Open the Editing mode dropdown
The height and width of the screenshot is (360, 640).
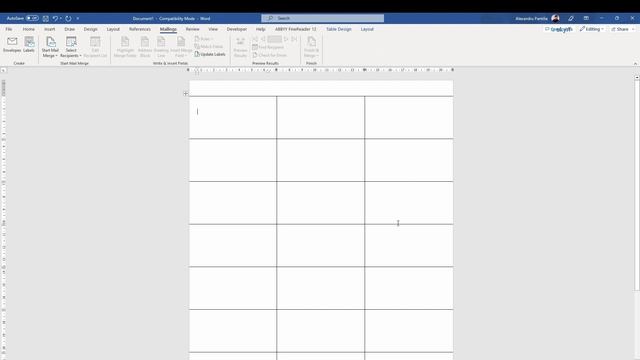click(x=592, y=29)
